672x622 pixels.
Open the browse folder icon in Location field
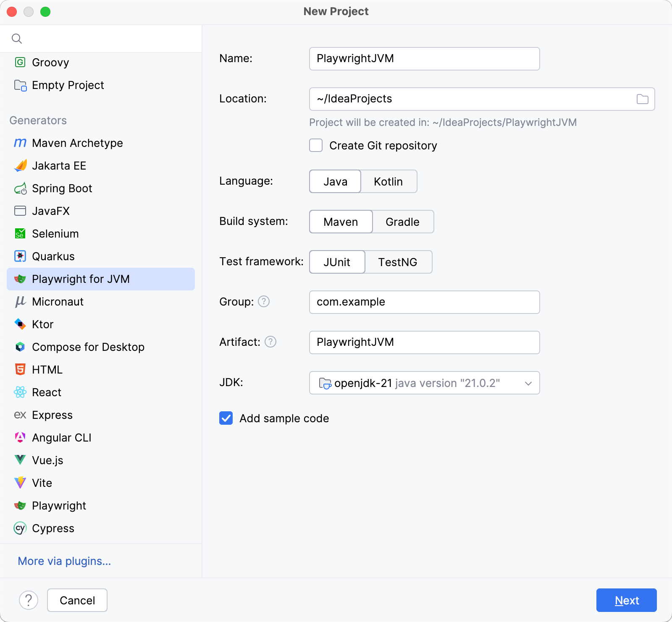(x=642, y=99)
